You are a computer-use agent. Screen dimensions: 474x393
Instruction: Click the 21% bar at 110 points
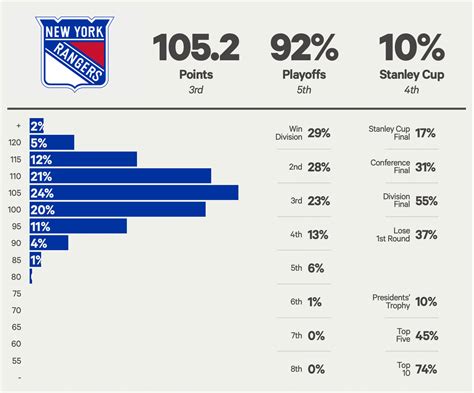[x=120, y=176]
